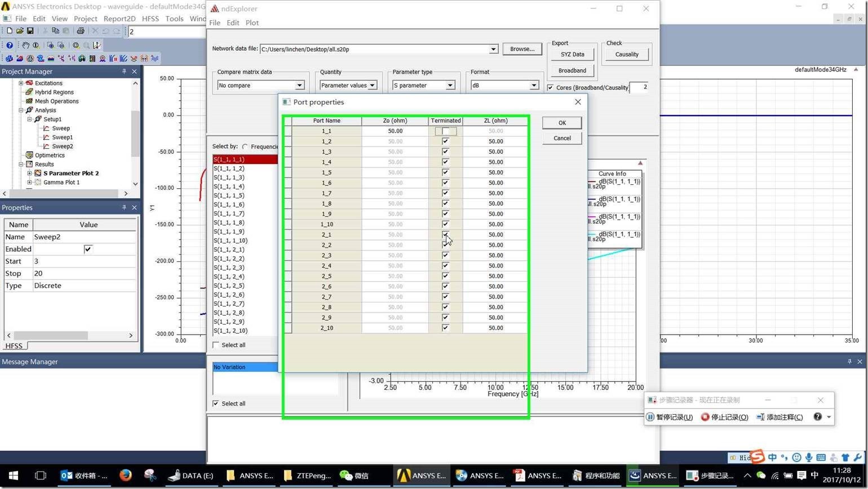Click the Open folder icon in the toolbar
This screenshot has width=868, height=489.
click(20, 31)
